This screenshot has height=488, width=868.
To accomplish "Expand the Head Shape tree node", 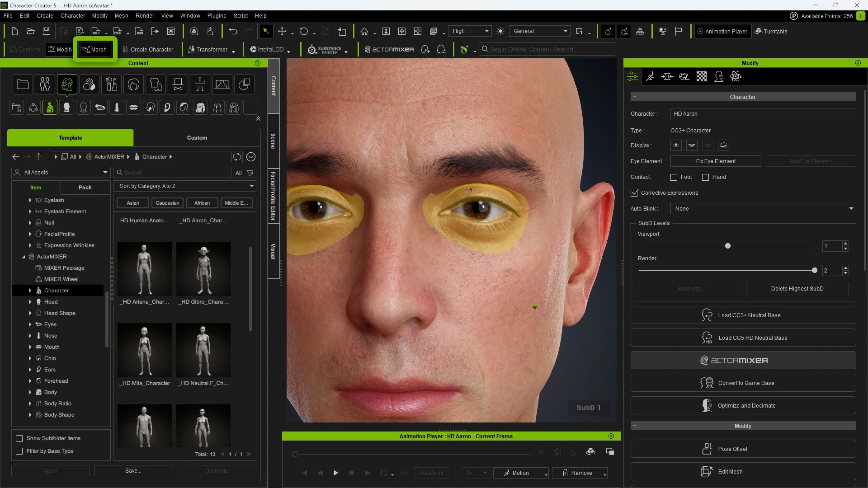I will (x=30, y=313).
